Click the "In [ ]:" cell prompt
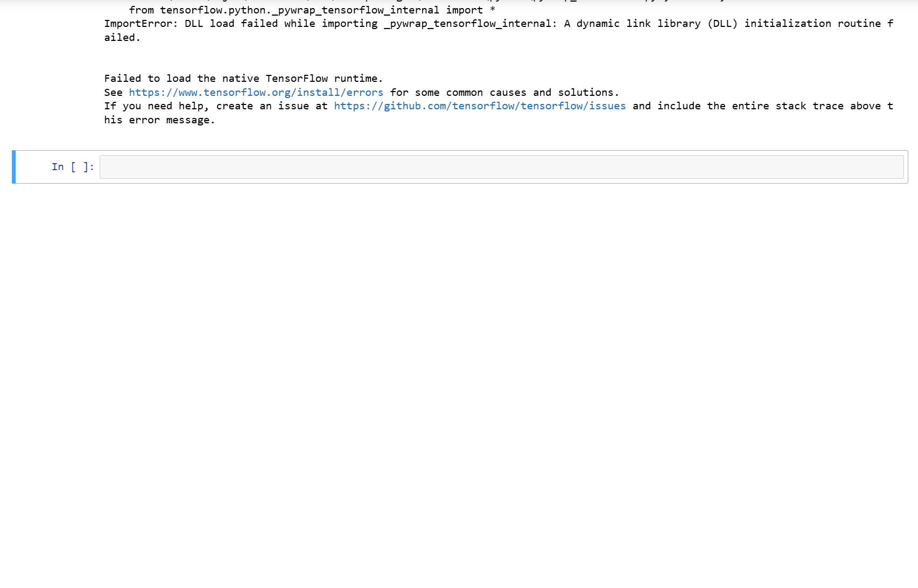The height and width of the screenshot is (588, 918). (73, 167)
